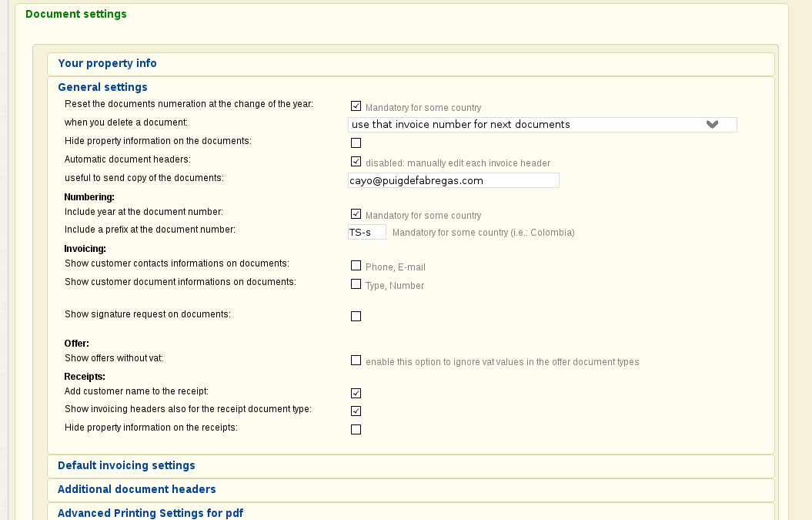Collapse the General settings section header

click(x=102, y=87)
